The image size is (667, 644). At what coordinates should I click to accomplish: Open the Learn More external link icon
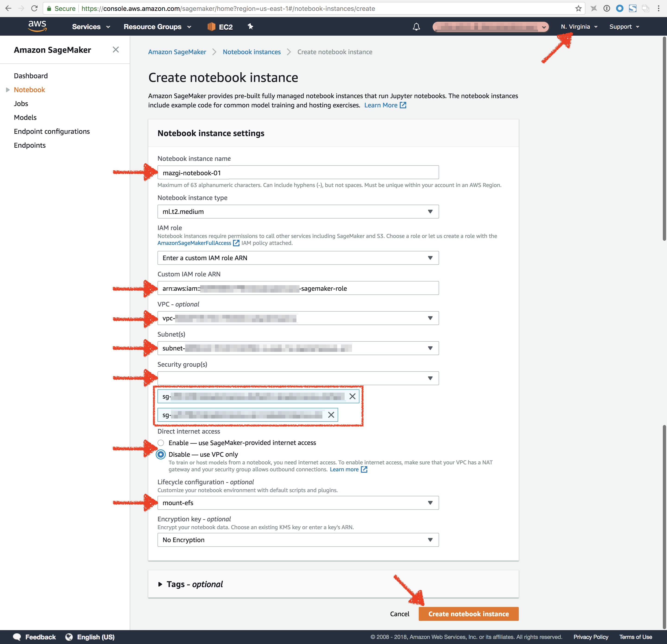coord(403,105)
